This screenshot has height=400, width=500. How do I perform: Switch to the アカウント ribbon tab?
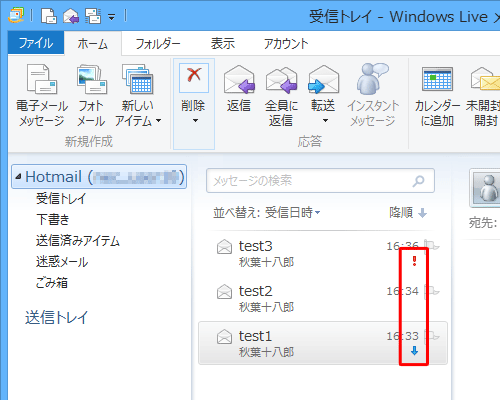(286, 44)
